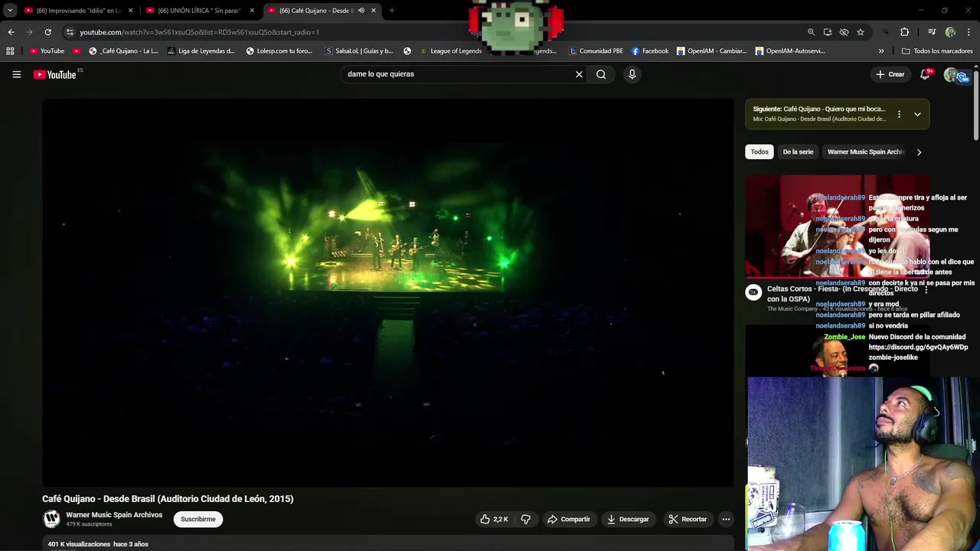Screen dimensions: 980x551
Task: Select the De la serie chip
Action: click(798, 152)
